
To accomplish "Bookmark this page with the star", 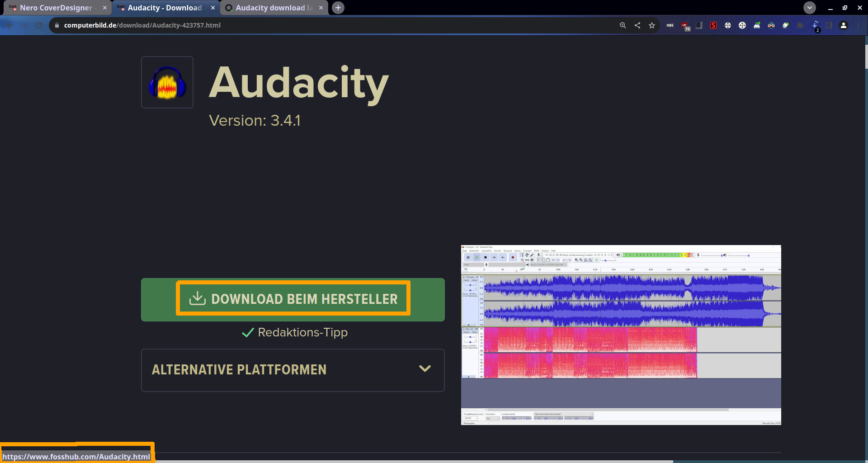I will (652, 25).
